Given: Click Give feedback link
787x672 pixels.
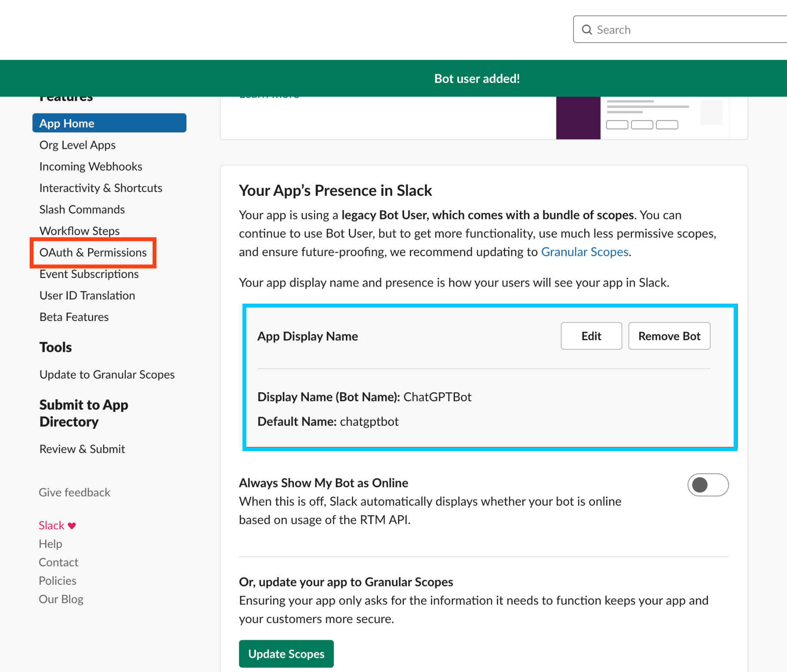Looking at the screenshot, I should [x=74, y=492].
